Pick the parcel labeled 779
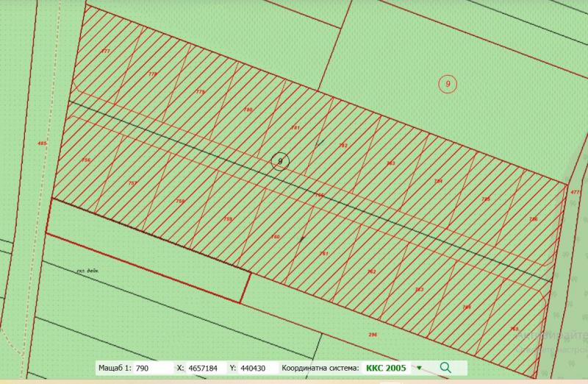The height and width of the screenshot is (384, 588). point(200,92)
